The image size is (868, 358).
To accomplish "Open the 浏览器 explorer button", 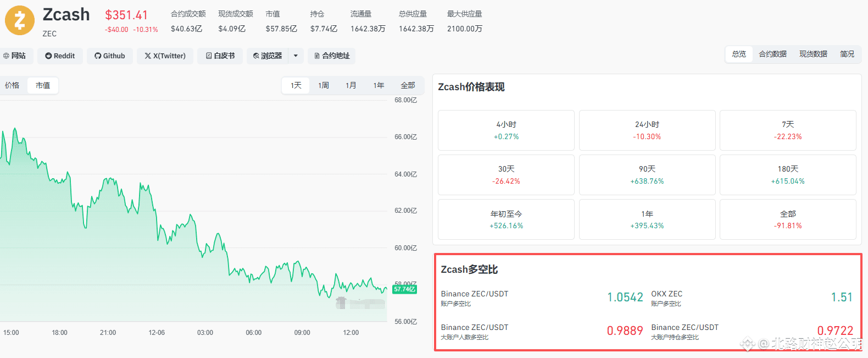I will click(268, 56).
